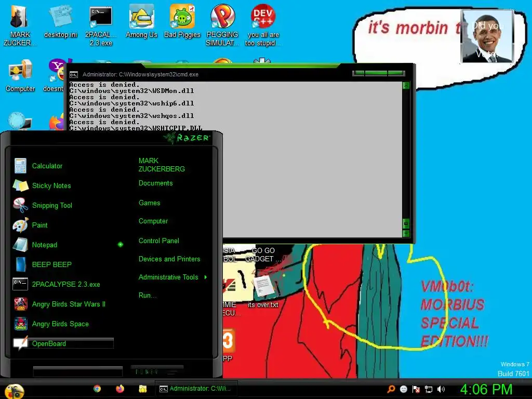Launch the 2PACAL... 2.3.exe desktop icon

pyautogui.click(x=101, y=25)
